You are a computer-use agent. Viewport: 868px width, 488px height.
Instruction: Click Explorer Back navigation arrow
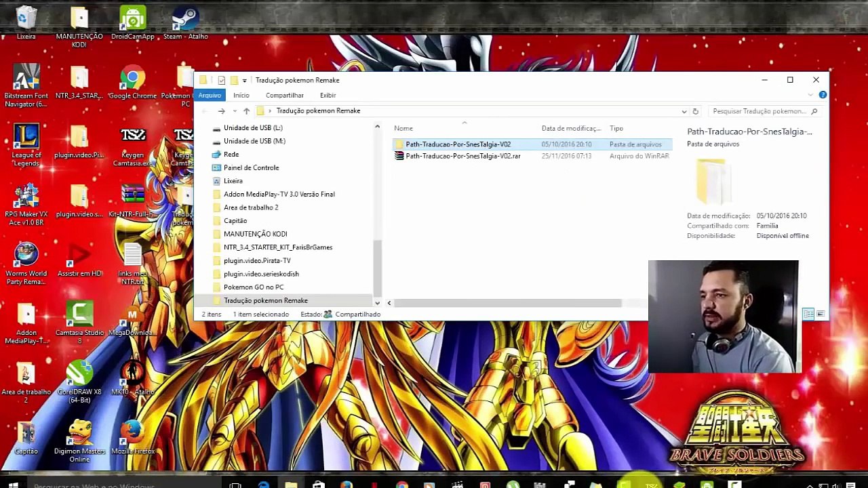(203, 111)
